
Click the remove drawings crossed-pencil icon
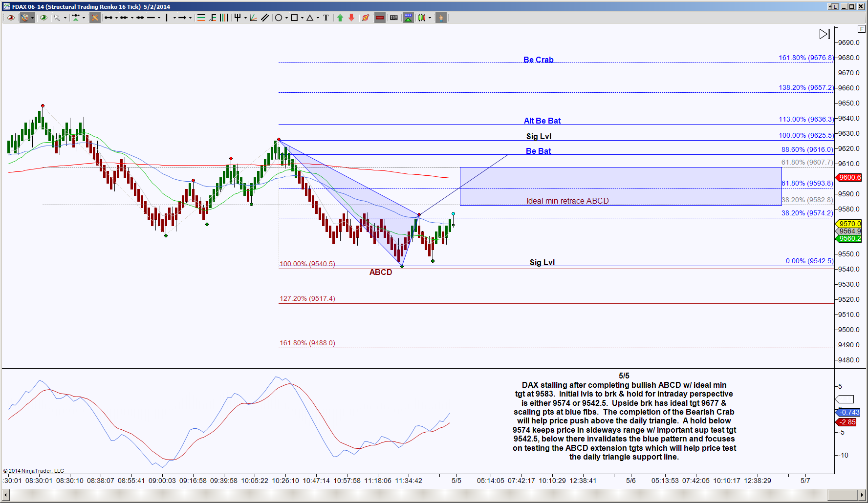[x=365, y=18]
